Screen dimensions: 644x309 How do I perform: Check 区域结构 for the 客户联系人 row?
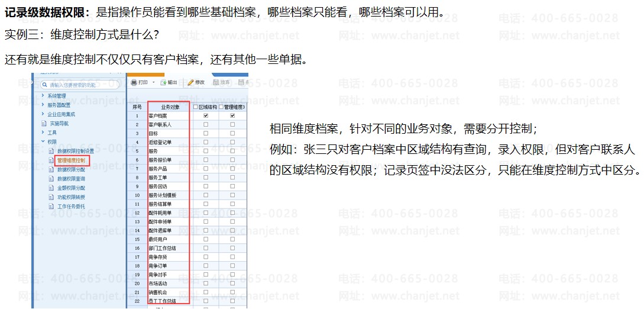pyautogui.click(x=206, y=125)
